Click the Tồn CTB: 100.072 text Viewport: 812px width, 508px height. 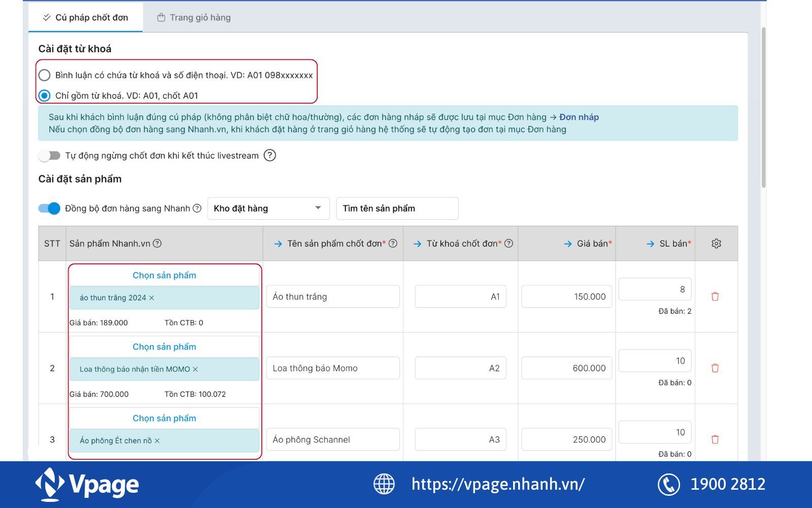pyautogui.click(x=195, y=394)
